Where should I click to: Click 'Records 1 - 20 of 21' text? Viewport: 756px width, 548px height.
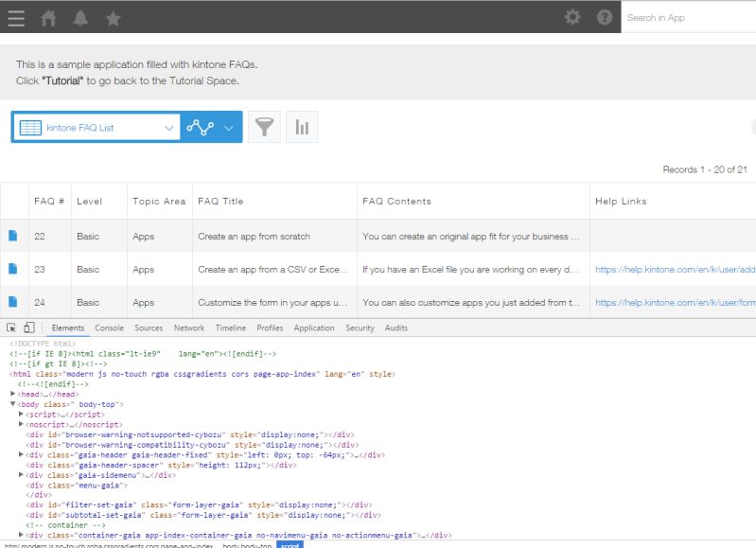pyautogui.click(x=705, y=169)
